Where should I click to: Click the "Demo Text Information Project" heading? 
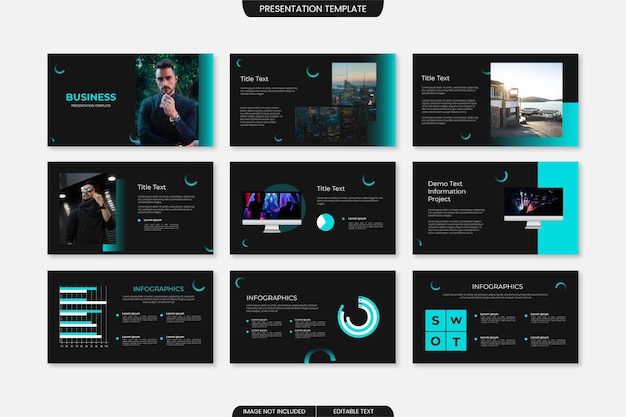pyautogui.click(x=447, y=191)
